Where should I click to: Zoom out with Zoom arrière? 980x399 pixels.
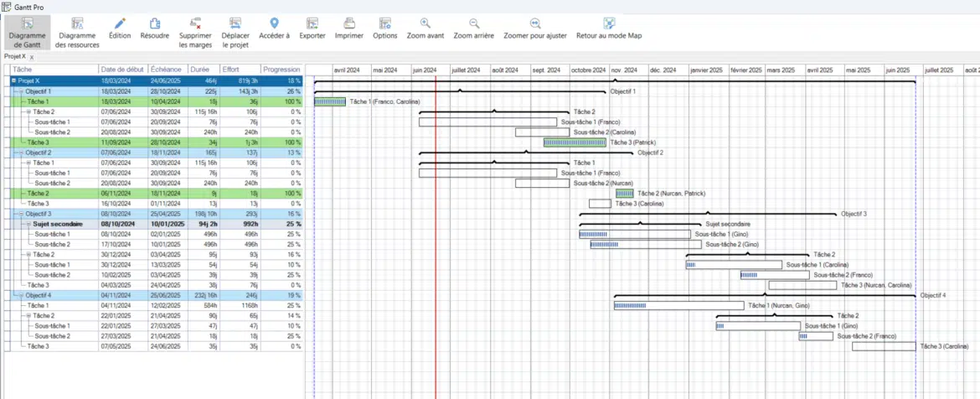point(474,24)
